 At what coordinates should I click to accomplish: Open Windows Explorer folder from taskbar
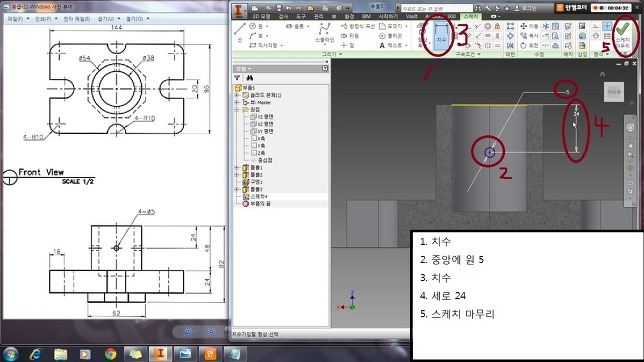[x=60, y=354]
